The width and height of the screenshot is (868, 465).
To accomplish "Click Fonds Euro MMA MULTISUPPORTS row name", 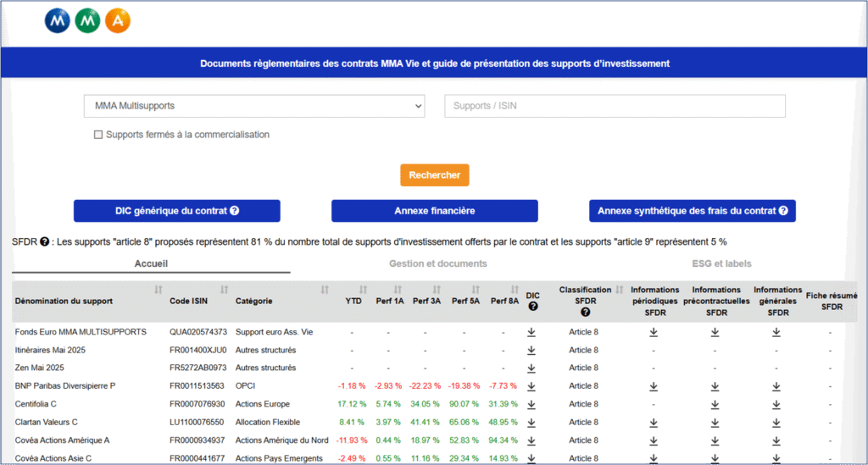I will (81, 332).
